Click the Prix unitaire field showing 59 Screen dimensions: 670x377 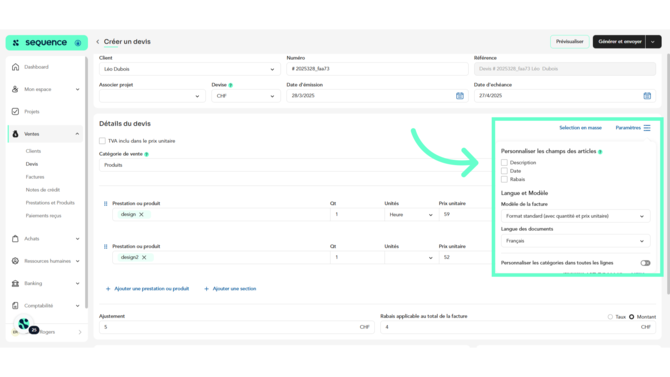(x=466, y=215)
